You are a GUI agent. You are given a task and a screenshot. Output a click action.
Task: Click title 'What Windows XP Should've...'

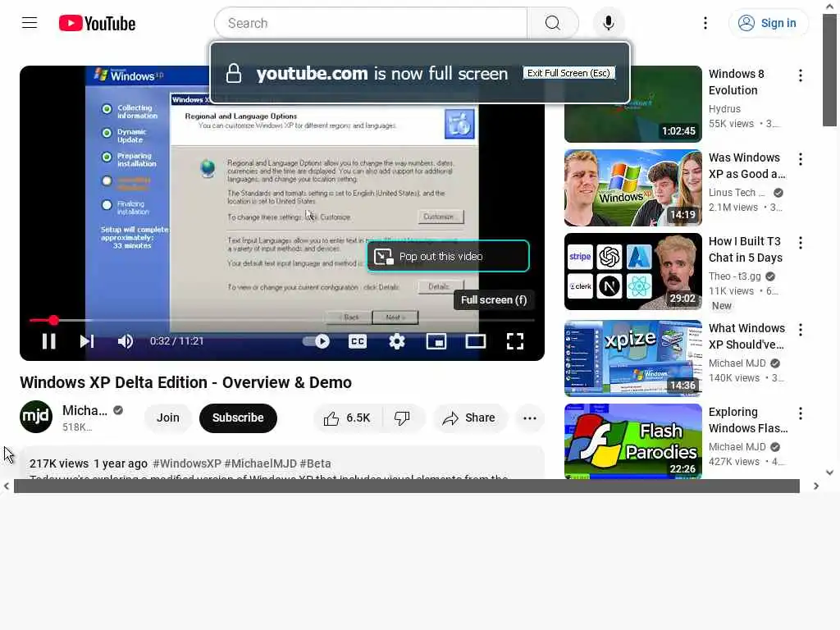(746, 336)
